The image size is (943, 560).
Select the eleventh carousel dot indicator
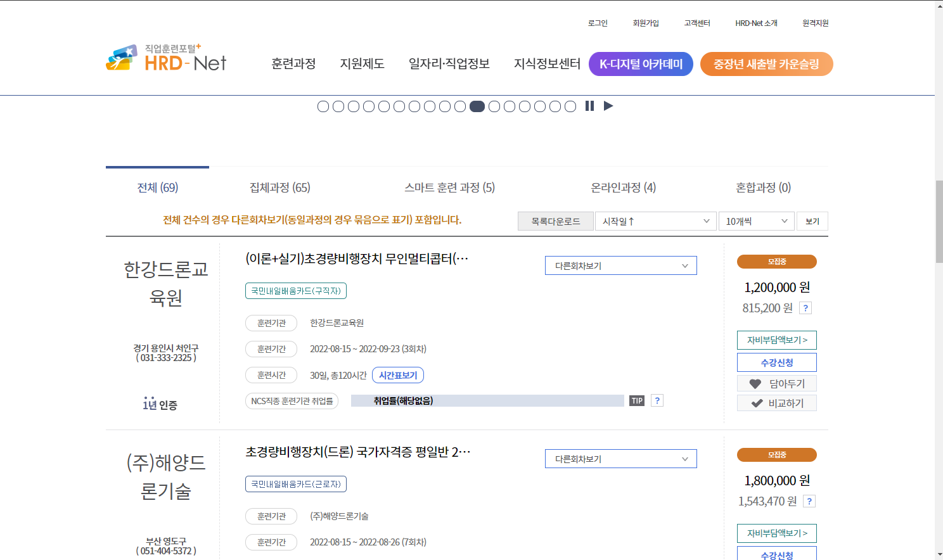[477, 106]
